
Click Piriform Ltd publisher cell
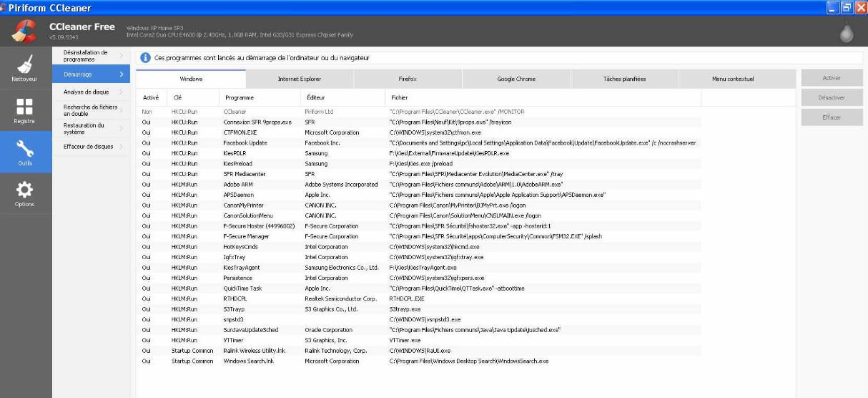click(319, 112)
